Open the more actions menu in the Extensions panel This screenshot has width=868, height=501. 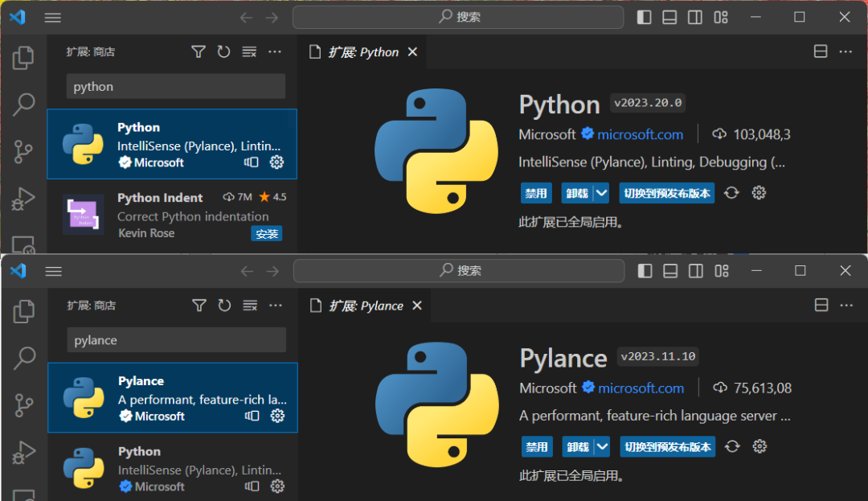click(275, 51)
